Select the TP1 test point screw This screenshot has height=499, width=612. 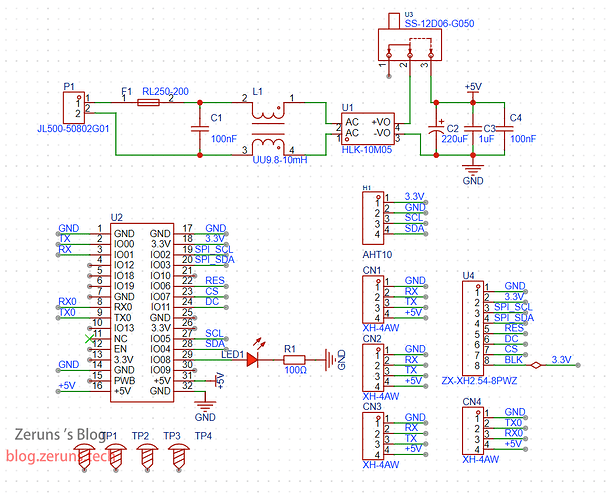114,457
